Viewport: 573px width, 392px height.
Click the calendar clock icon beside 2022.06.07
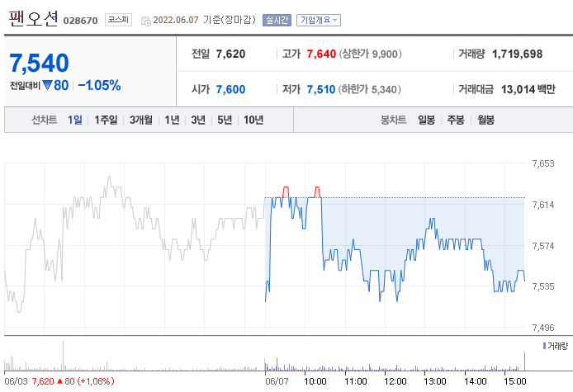coord(146,21)
